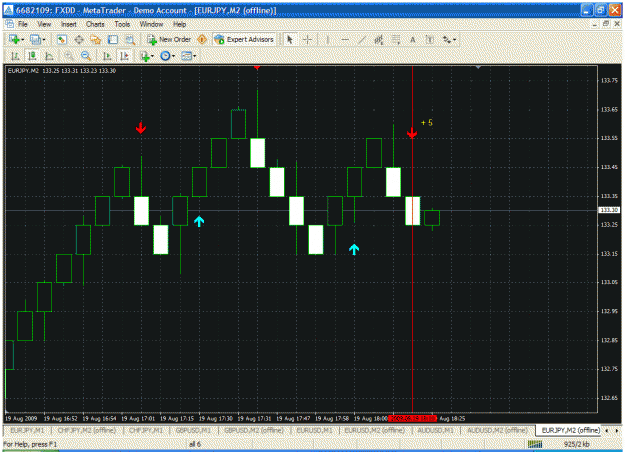This screenshot has width=625, height=452.
Task: Toggle the Chart Shift button
Action: tap(124, 56)
